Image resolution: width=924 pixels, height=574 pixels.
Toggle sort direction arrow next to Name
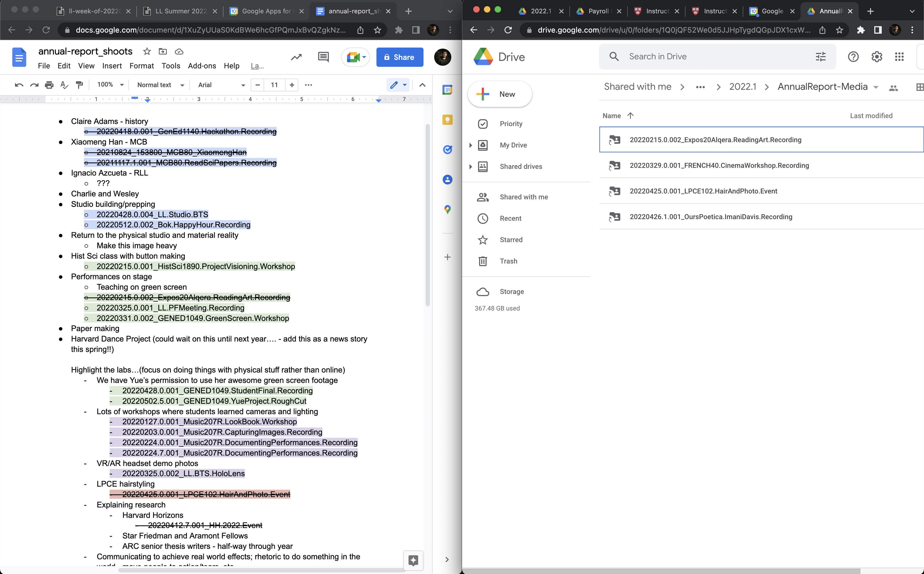tap(630, 116)
